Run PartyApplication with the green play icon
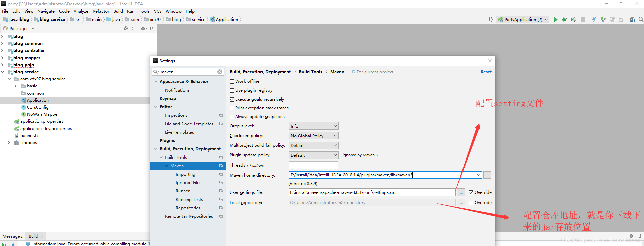Viewport: 644px width, 246px height. tap(556, 20)
